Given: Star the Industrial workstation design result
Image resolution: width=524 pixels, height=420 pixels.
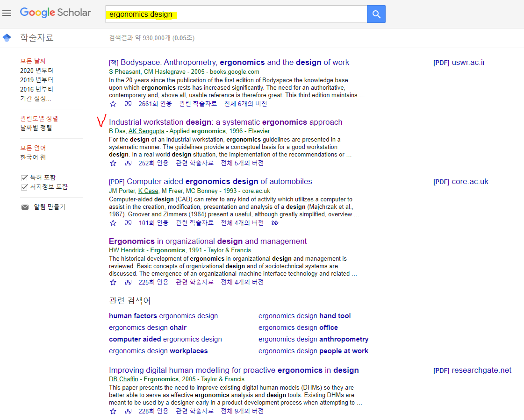Looking at the screenshot, I should [x=113, y=163].
